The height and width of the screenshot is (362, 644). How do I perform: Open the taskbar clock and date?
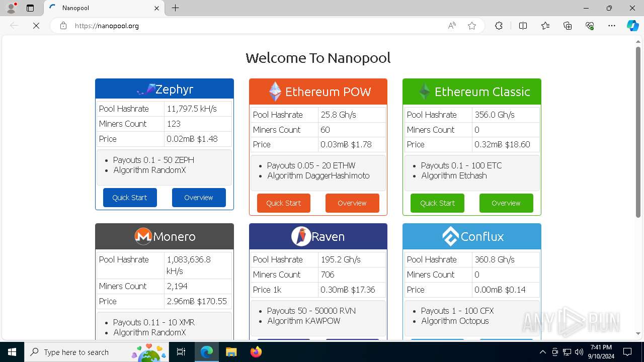[601, 352]
